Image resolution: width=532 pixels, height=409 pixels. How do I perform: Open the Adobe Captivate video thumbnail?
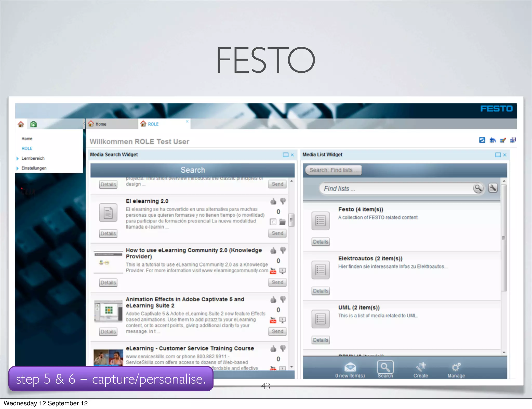[x=108, y=311]
